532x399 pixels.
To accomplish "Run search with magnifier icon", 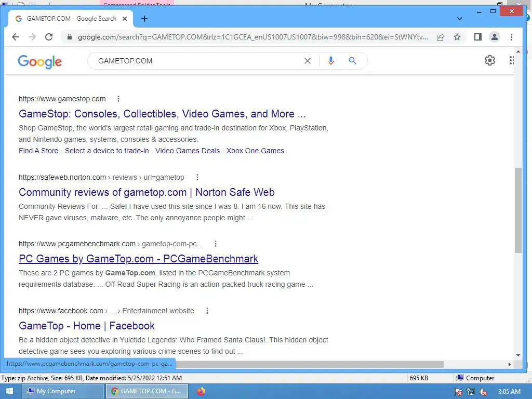I will (353, 61).
